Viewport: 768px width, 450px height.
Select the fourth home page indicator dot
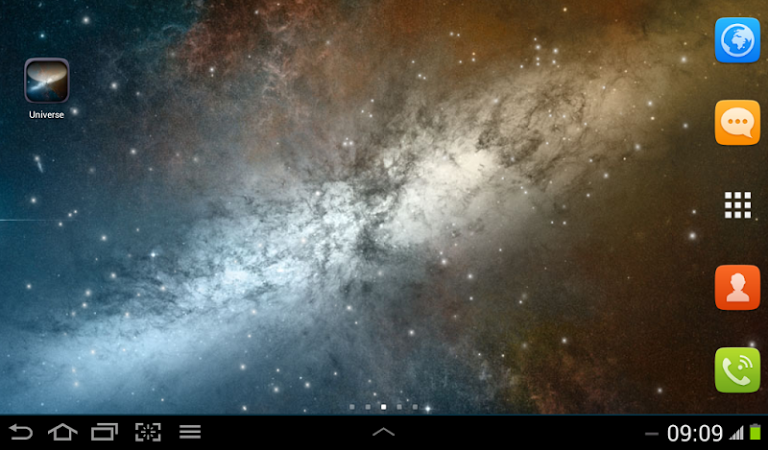(399, 407)
